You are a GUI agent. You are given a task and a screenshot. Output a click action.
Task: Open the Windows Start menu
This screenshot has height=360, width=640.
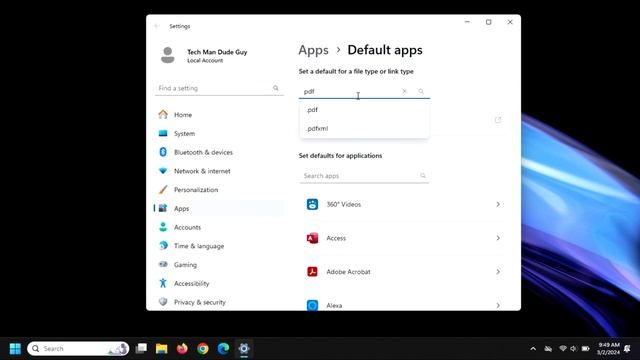(15, 349)
